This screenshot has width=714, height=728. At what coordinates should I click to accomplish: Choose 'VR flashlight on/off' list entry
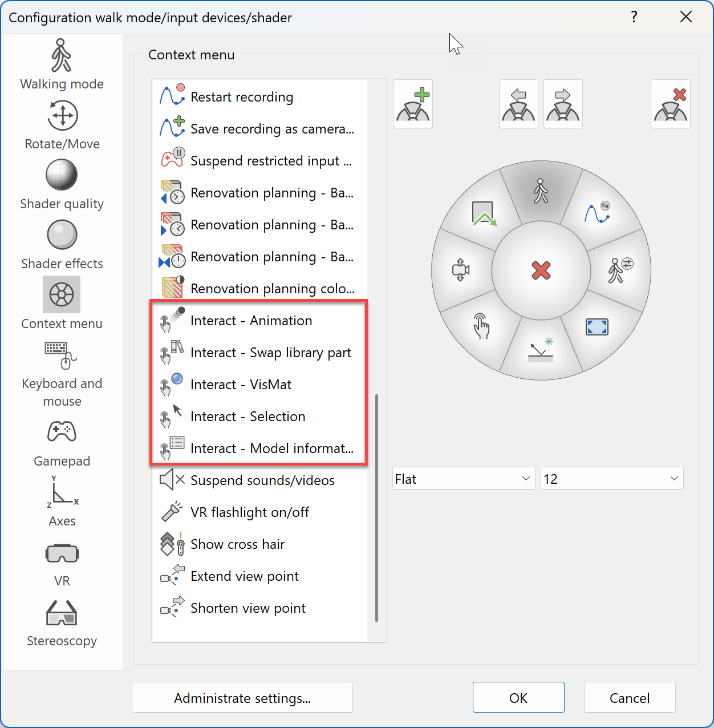tap(250, 512)
